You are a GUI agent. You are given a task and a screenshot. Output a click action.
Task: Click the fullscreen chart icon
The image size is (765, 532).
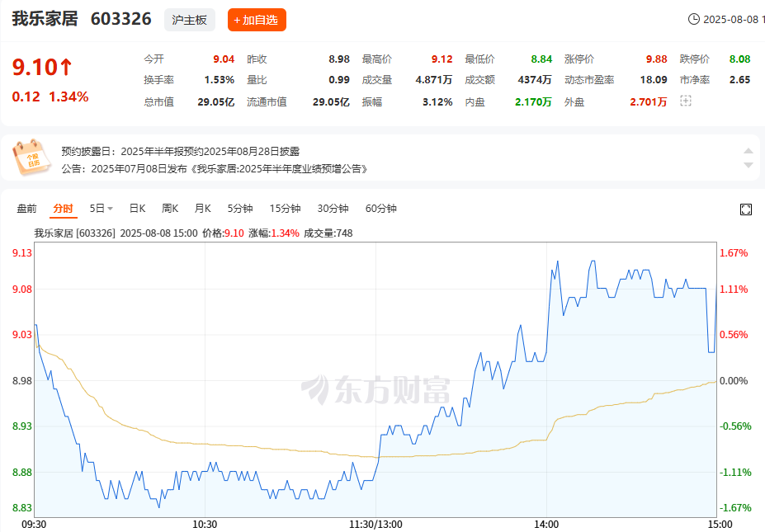[745, 210]
